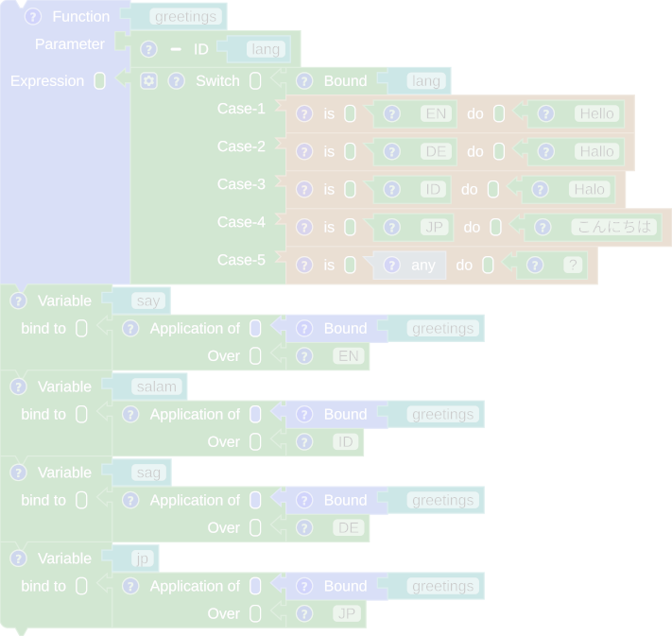Click the minus icon beside parameter ID

[175, 48]
